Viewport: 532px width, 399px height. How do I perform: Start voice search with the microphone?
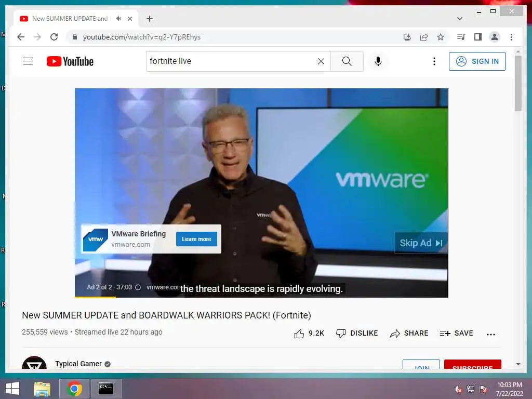(378, 61)
